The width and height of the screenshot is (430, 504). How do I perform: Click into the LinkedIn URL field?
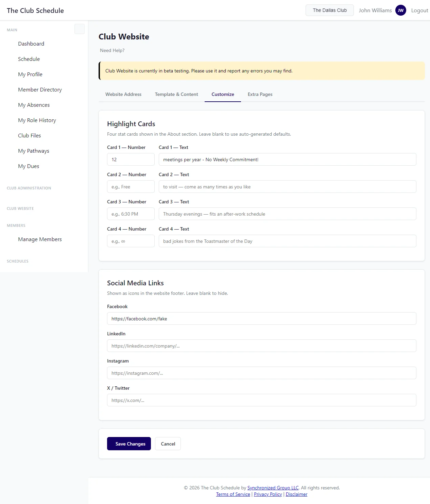[x=261, y=346]
